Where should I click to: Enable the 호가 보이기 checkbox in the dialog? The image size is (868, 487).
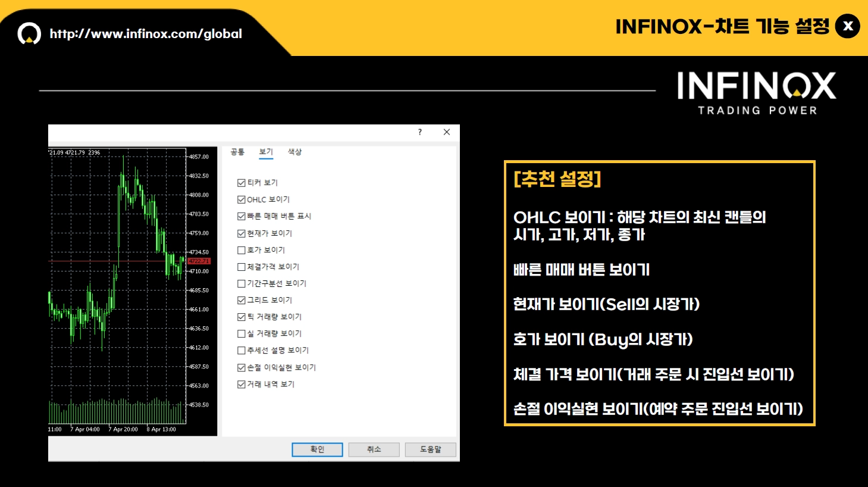tap(241, 250)
